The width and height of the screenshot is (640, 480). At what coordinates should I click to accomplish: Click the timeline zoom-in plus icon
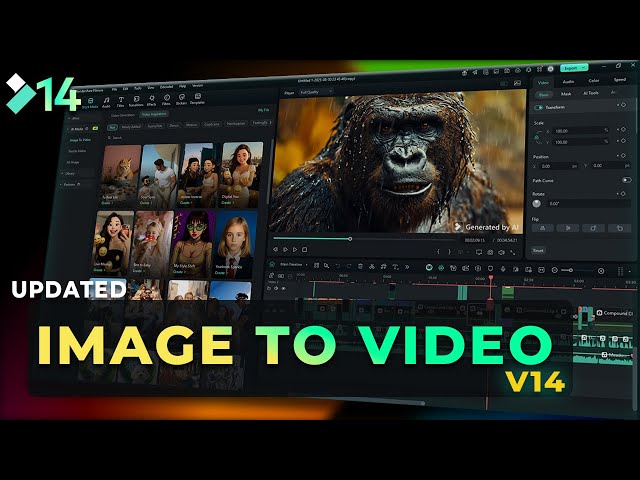click(601, 271)
